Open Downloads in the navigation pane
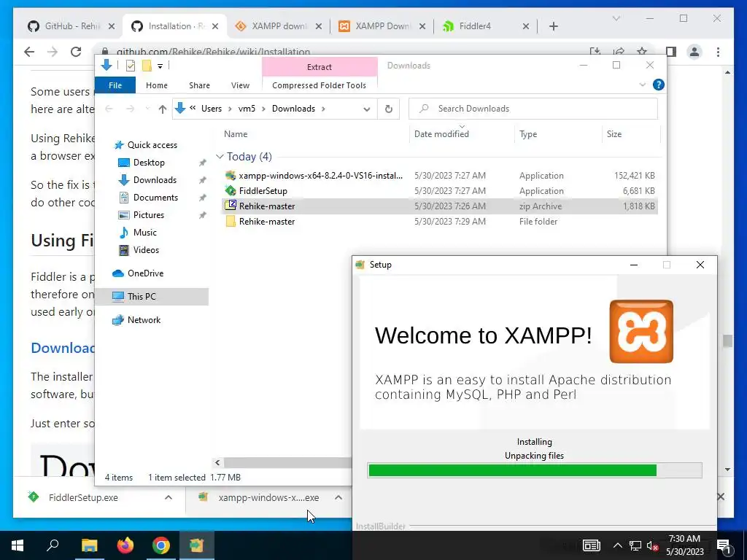Screen dimensions: 747x560 pyautogui.click(x=155, y=180)
